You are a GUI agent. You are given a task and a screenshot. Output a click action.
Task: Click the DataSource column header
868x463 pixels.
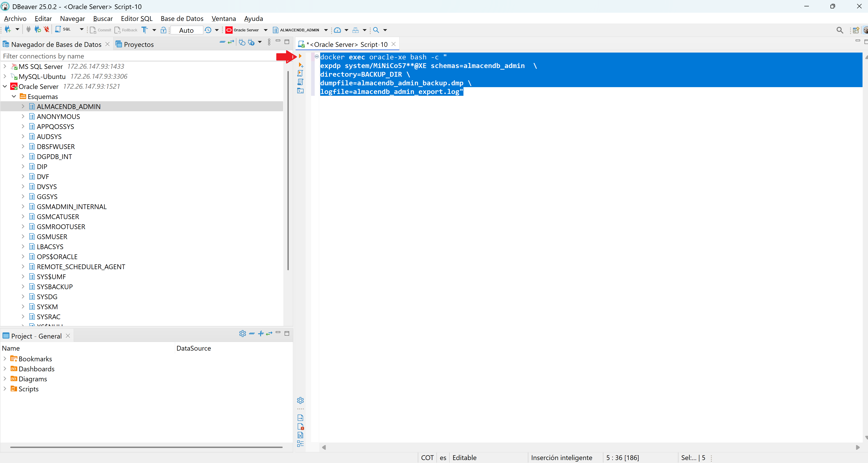(194, 348)
